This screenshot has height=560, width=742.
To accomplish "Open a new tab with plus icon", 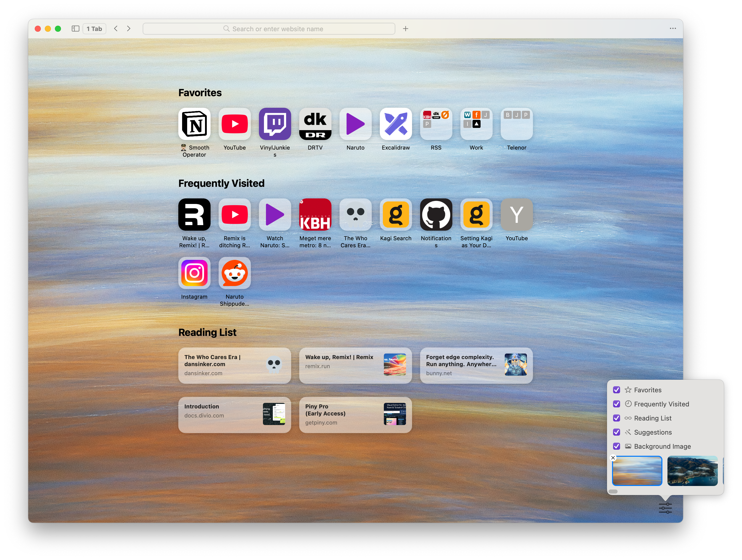I will click(406, 29).
